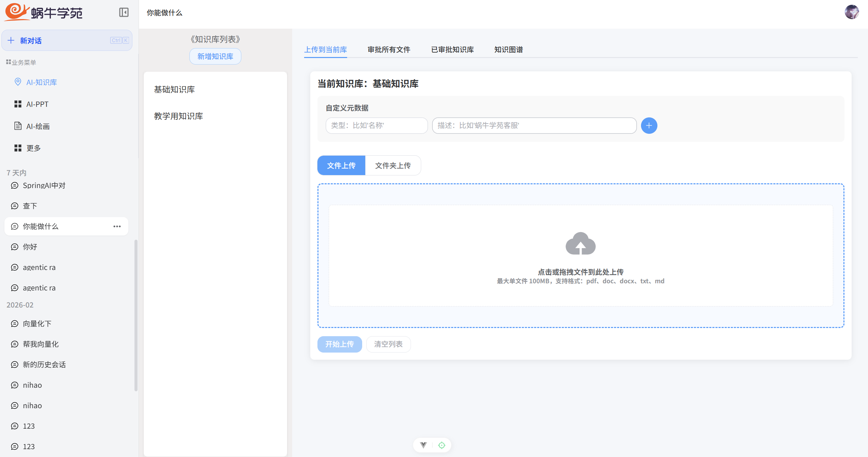The height and width of the screenshot is (457, 868).
Task: Open the 你好 conversation
Action: pos(66,247)
